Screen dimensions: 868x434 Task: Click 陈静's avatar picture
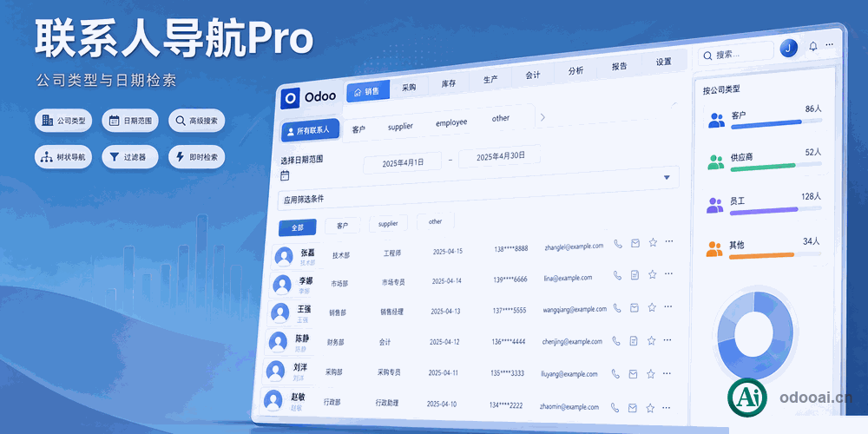[x=278, y=341]
